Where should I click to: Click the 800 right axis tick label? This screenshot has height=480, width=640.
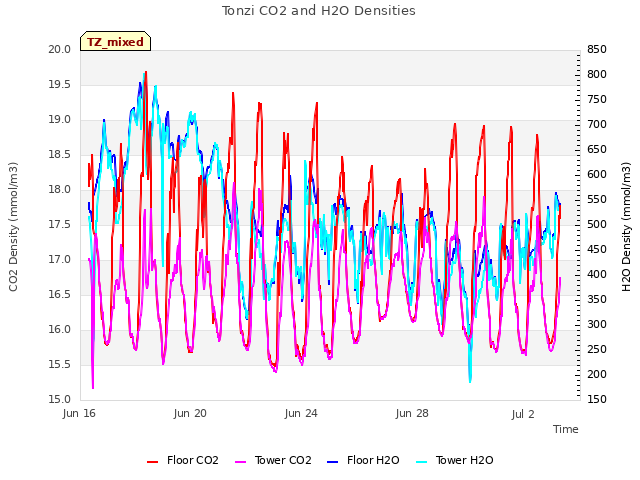[x=597, y=74]
